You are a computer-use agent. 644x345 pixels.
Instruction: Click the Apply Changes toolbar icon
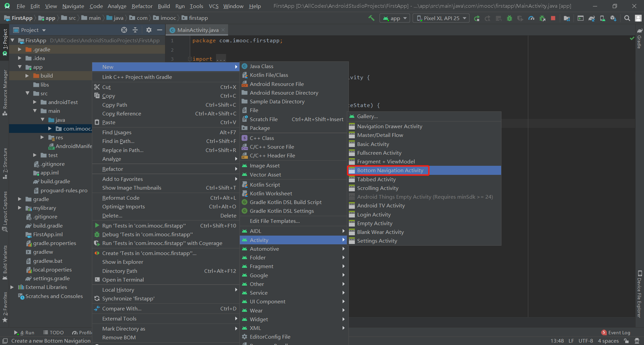pos(487,18)
